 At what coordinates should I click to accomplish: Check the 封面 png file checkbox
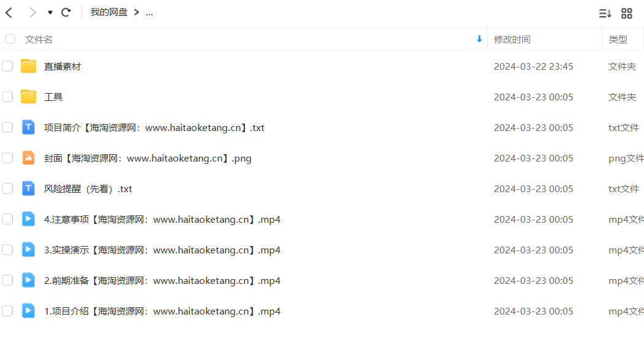pos(7,158)
